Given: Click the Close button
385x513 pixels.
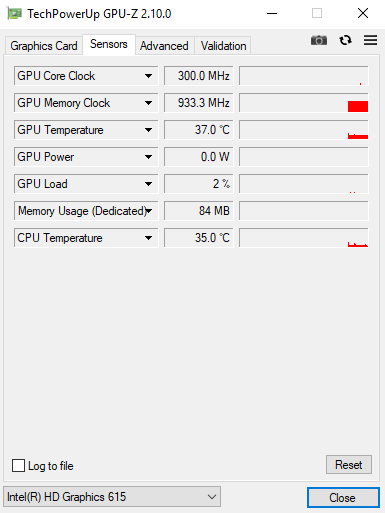Looking at the screenshot, I should (x=343, y=498).
